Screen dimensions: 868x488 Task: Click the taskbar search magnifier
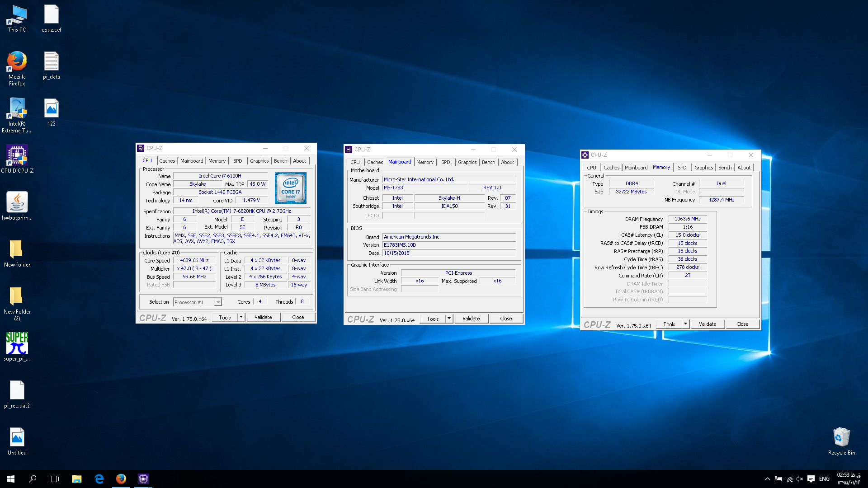coord(33,479)
